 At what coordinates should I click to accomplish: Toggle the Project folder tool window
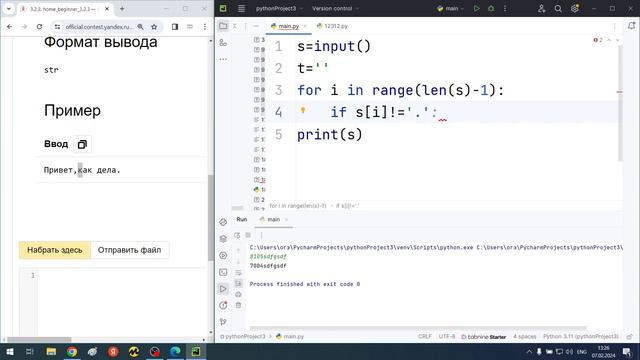click(x=223, y=26)
